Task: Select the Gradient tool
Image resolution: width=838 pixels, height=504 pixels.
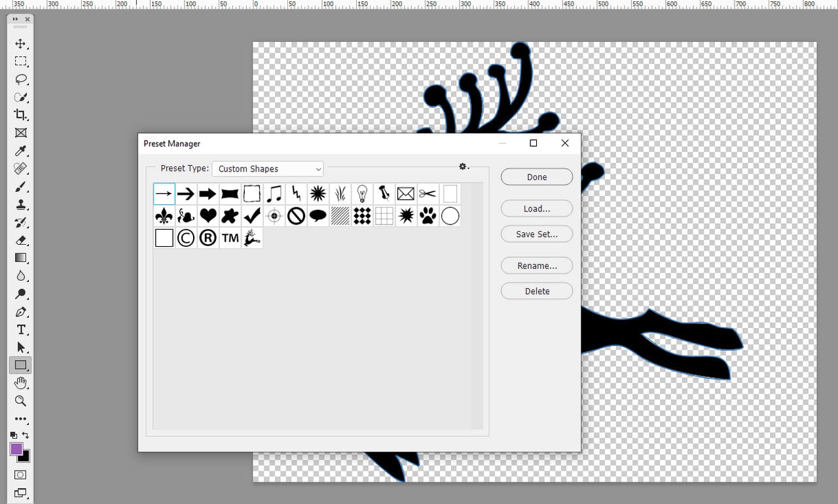Action: 21,258
